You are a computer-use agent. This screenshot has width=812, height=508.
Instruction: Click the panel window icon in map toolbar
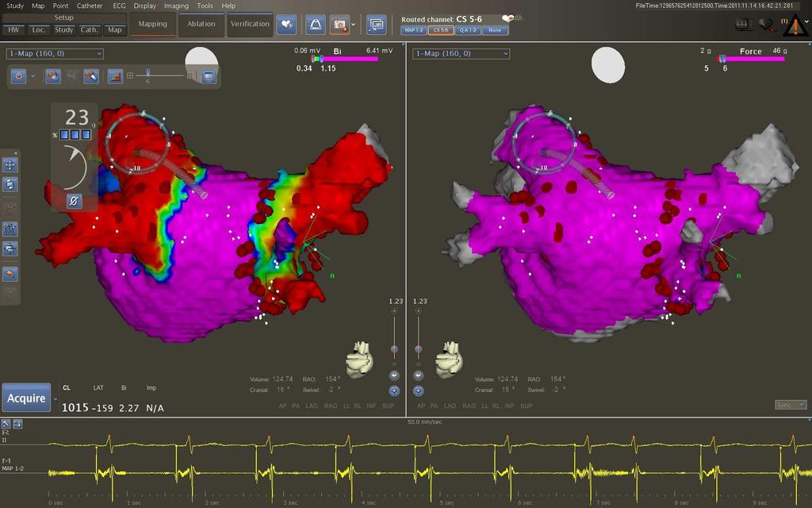point(209,76)
